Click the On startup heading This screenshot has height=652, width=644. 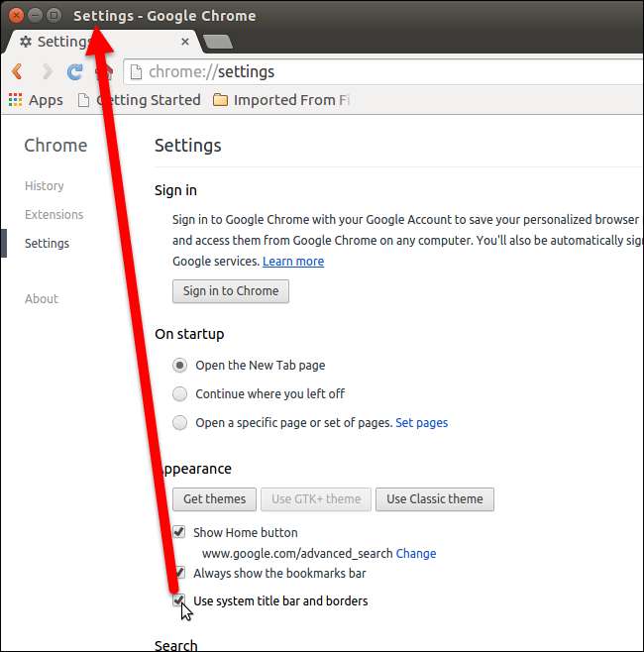(x=189, y=334)
